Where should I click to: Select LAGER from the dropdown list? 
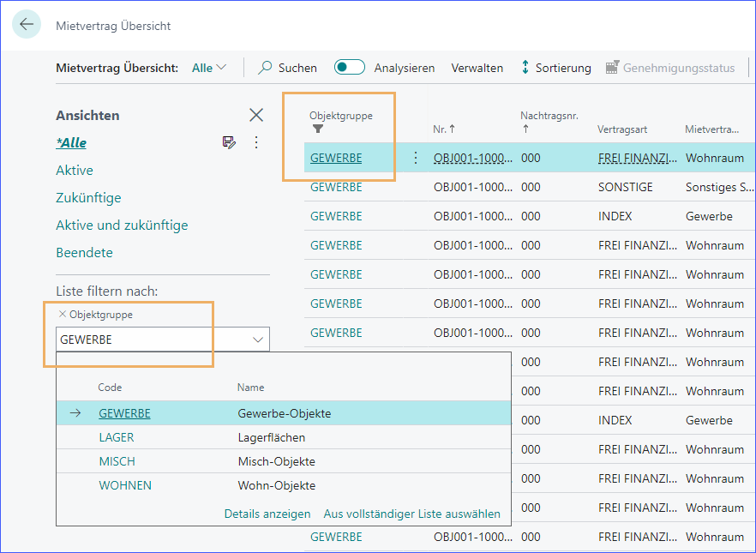pos(117,437)
